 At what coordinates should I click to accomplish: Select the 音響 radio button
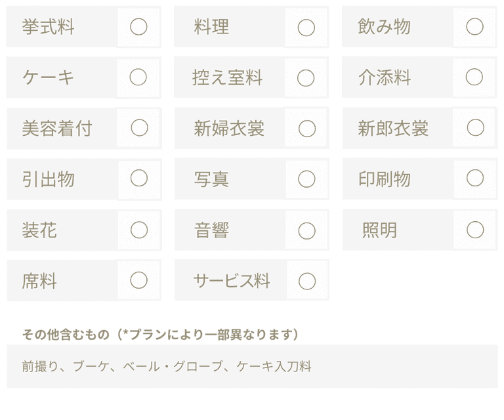tap(307, 230)
